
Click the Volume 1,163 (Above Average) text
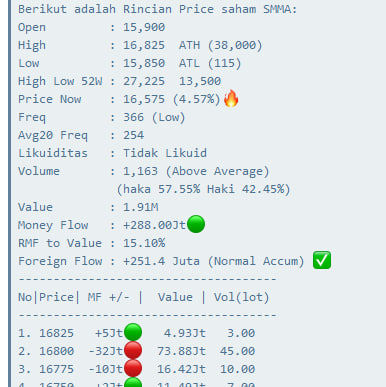196,171
